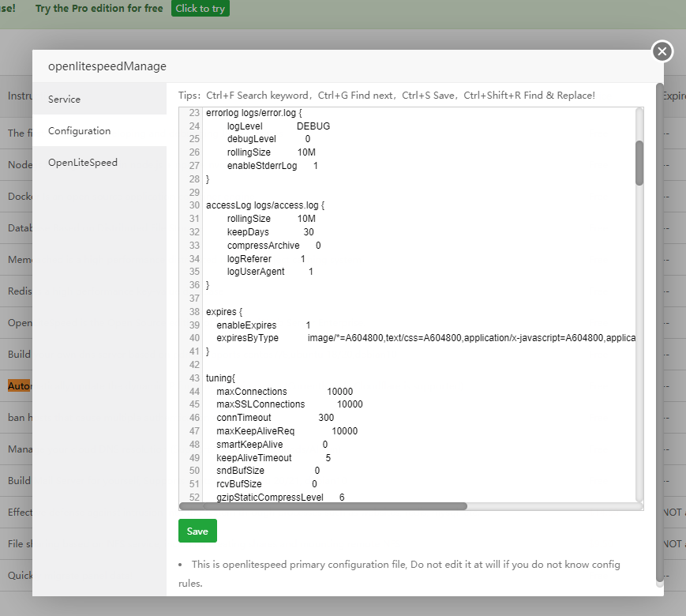This screenshot has height=616, width=686.
Task: Click the 'Click to try' Pro button
Action: [200, 9]
